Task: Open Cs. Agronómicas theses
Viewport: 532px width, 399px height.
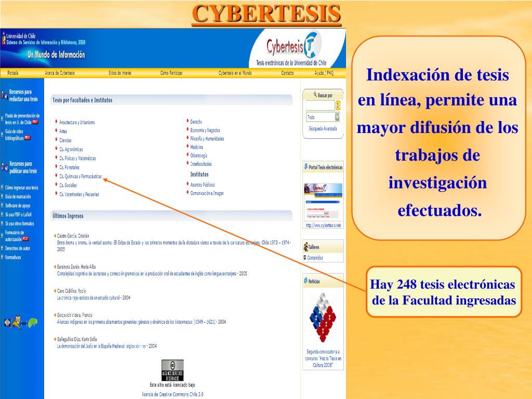Action: click(x=71, y=149)
